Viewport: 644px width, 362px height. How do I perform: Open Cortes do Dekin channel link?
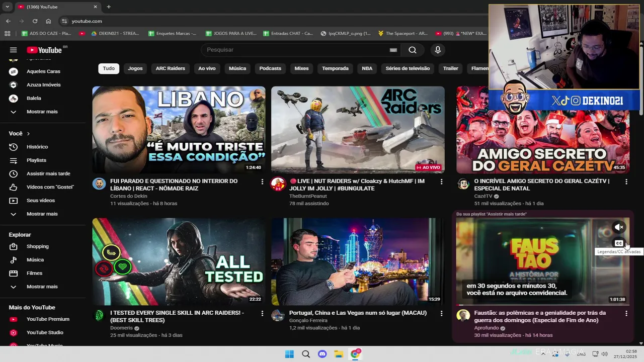coord(129,196)
